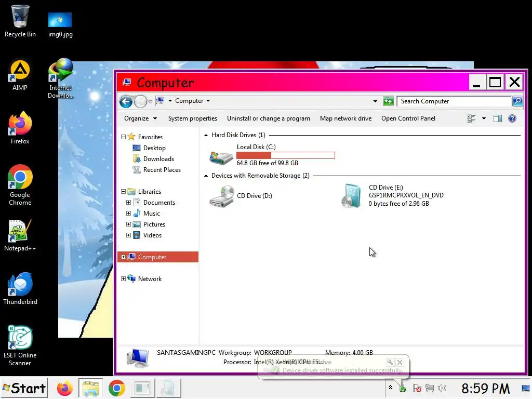Viewport: 532px width, 399px height.
Task: Click the Chrome icon in the taskbar
Action: (x=117, y=388)
